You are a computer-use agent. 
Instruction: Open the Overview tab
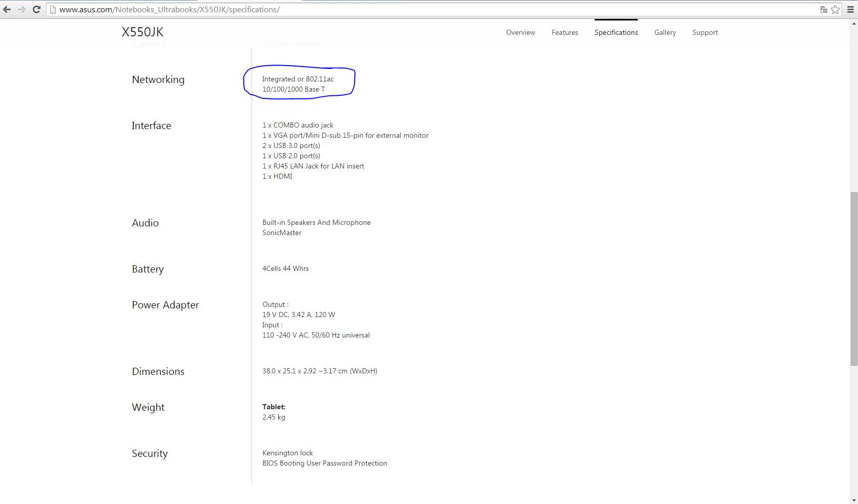(520, 32)
